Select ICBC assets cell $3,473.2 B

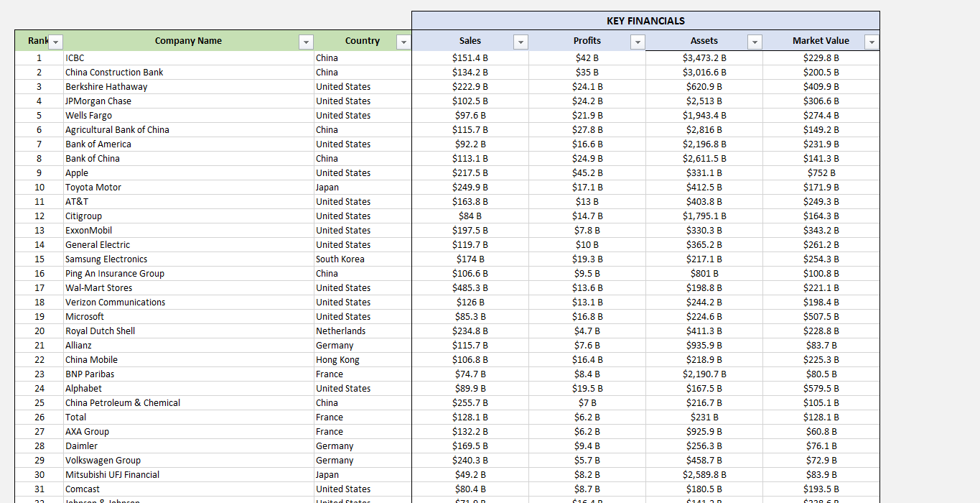[x=704, y=58]
